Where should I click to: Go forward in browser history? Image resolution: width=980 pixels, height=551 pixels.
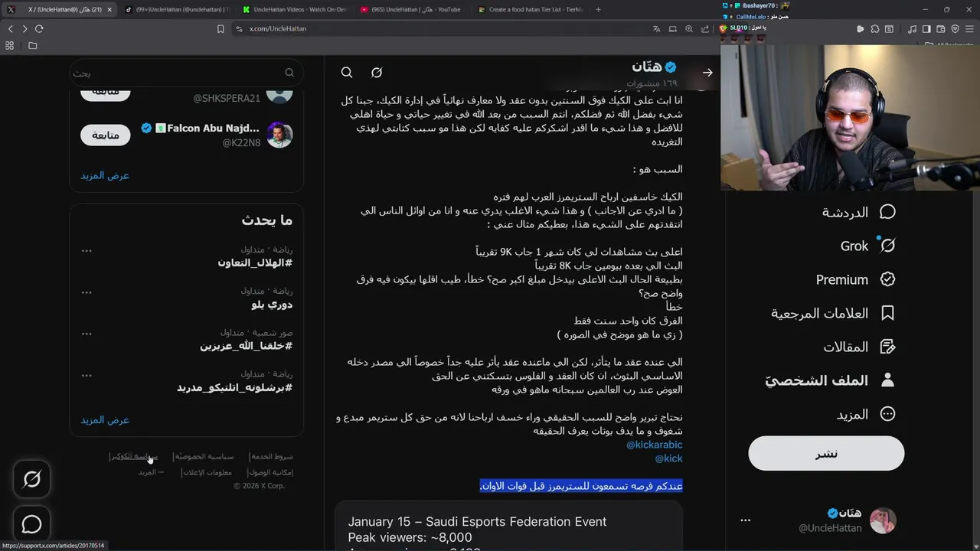[x=24, y=28]
